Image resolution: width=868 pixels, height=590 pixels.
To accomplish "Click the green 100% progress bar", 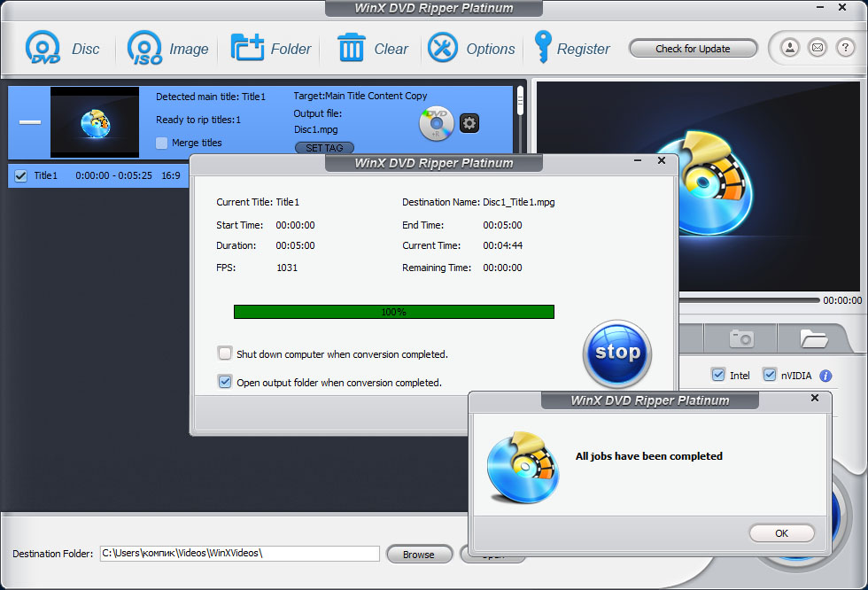I will (x=393, y=312).
